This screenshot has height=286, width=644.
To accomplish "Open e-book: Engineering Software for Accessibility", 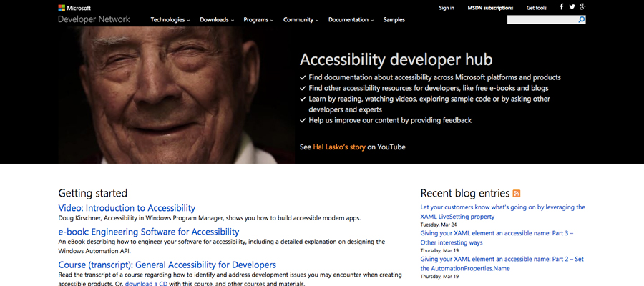I will [x=149, y=232].
